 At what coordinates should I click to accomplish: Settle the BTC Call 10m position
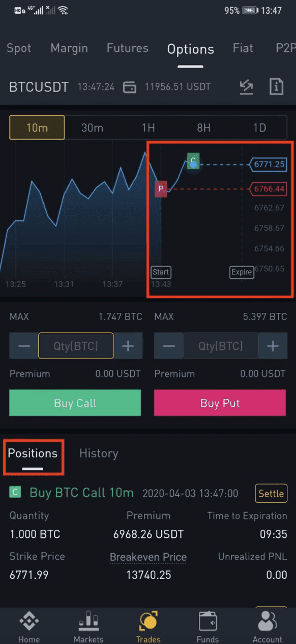tap(271, 493)
